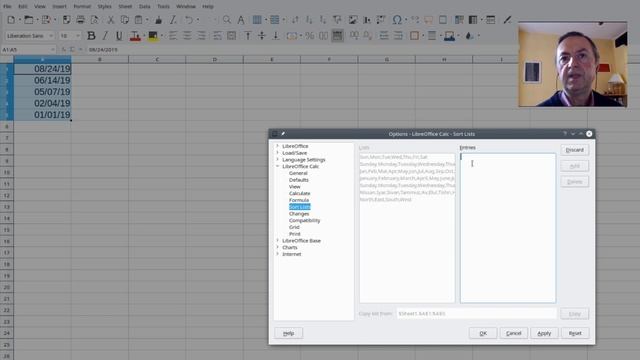Show Draw Functions pencil icon
640x360 pixels.
click(x=507, y=20)
